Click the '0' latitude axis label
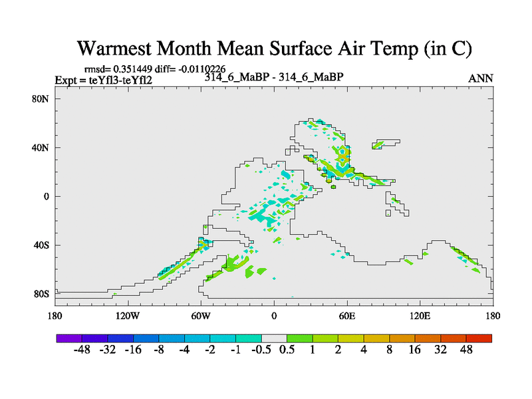The height and width of the screenshot is (399, 532). tap(47, 197)
